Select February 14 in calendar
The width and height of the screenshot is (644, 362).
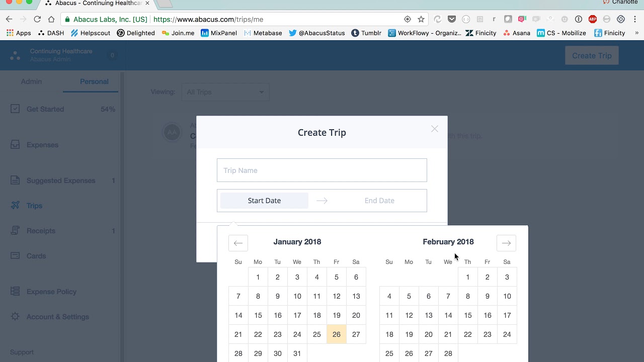448,315
